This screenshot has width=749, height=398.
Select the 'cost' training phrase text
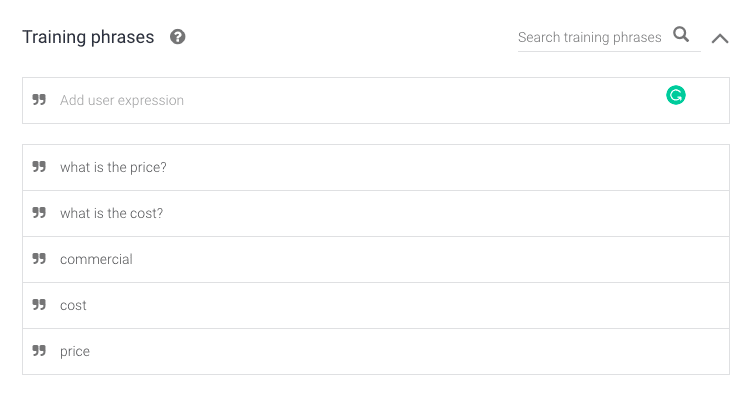[73, 305]
